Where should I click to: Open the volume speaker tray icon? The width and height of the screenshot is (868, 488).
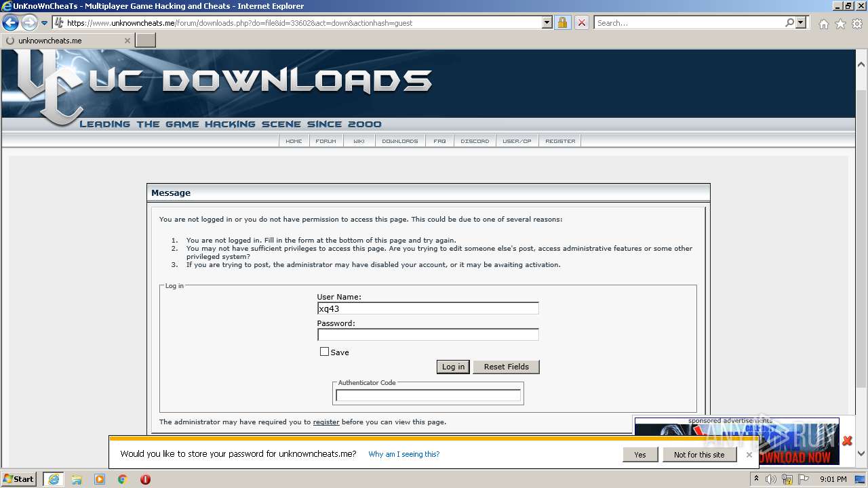pos(771,479)
